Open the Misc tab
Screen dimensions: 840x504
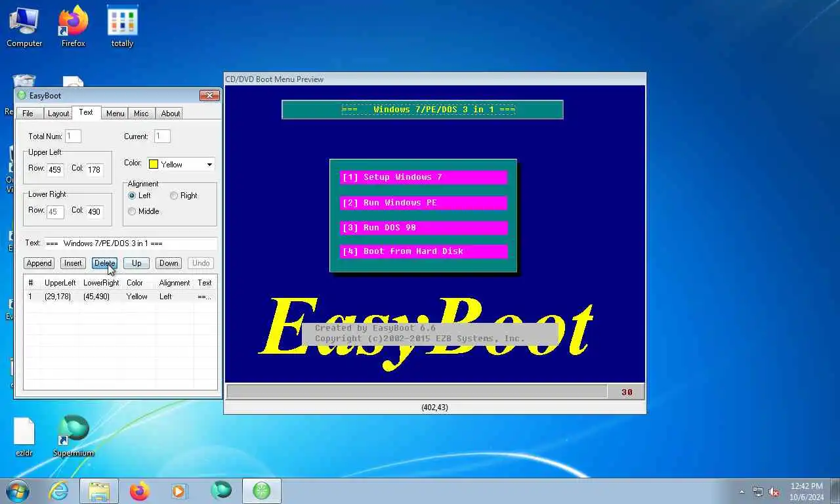(141, 114)
